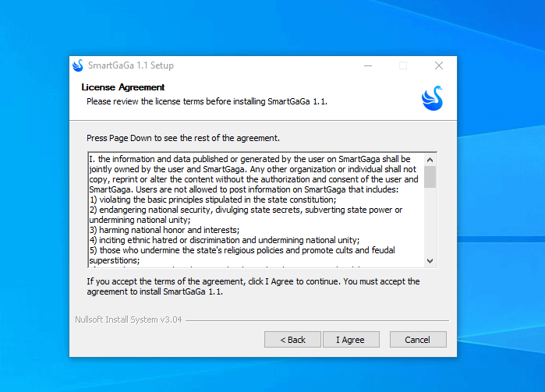Click 'If you accept the terms of the agreement' text
This screenshot has width=545, height=392.
(x=253, y=286)
